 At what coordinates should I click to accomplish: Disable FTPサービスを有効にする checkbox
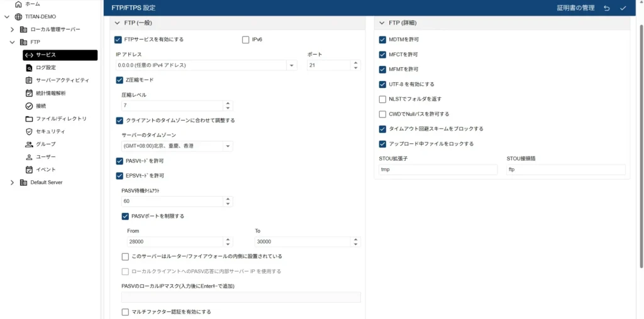click(x=118, y=40)
